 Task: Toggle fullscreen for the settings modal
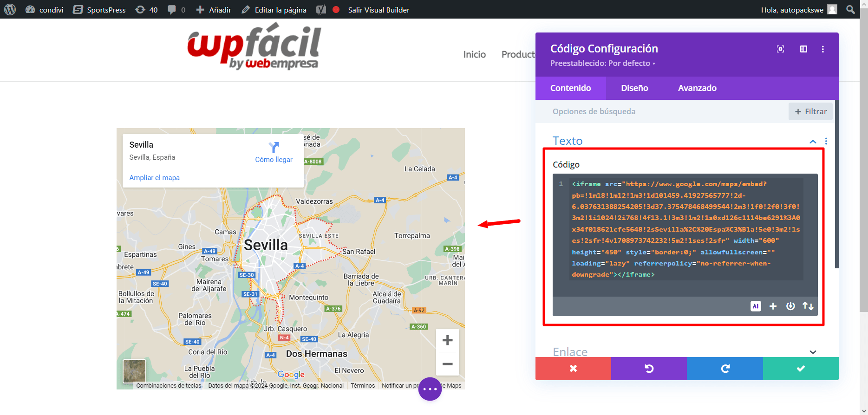780,49
